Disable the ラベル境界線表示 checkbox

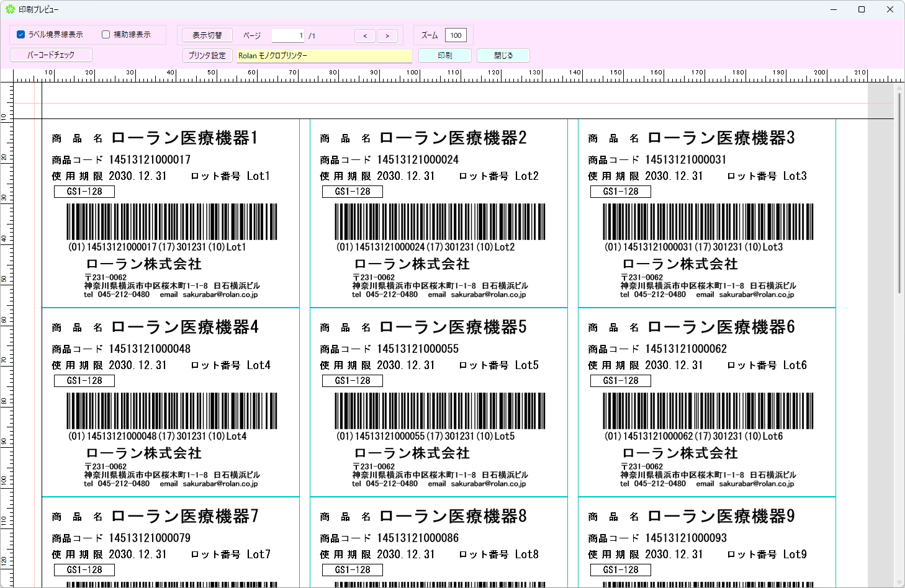pyautogui.click(x=20, y=34)
